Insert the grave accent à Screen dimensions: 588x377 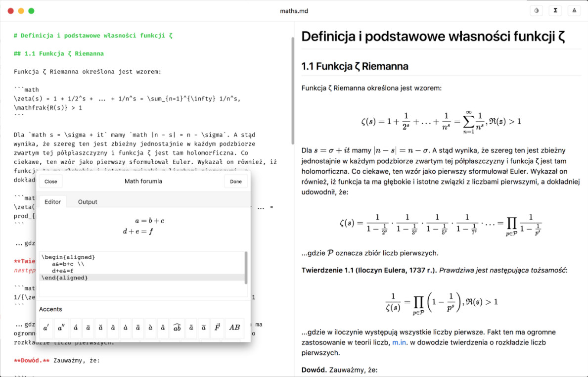click(150, 328)
